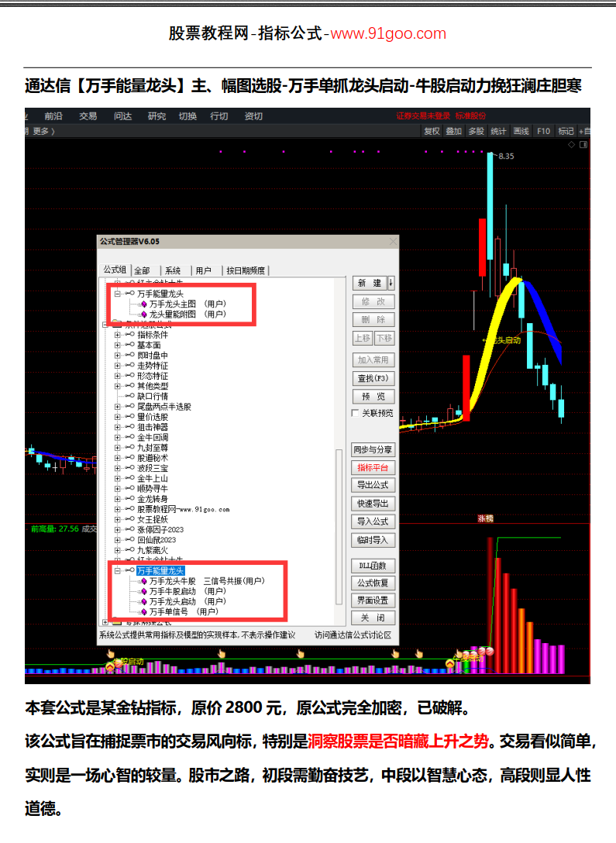Click the 导出公式 button
The image size is (616, 843).
pos(373,485)
